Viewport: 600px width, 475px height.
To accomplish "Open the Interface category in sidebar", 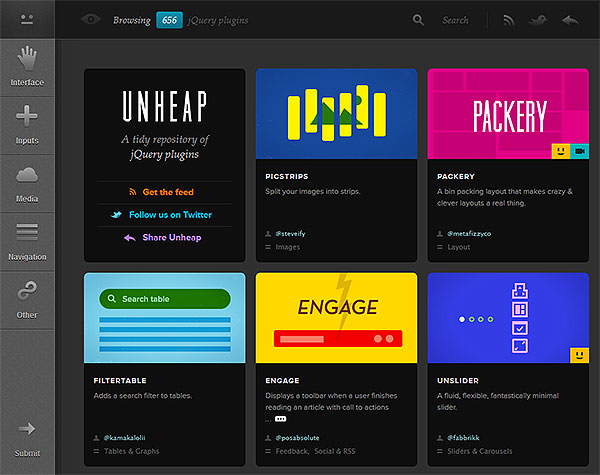I will tap(27, 65).
